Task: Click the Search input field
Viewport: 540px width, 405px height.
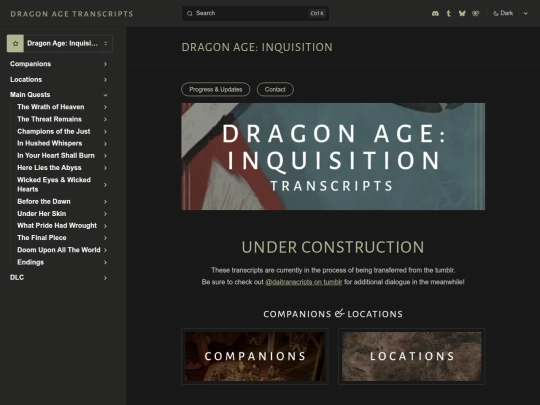Action: point(255,13)
